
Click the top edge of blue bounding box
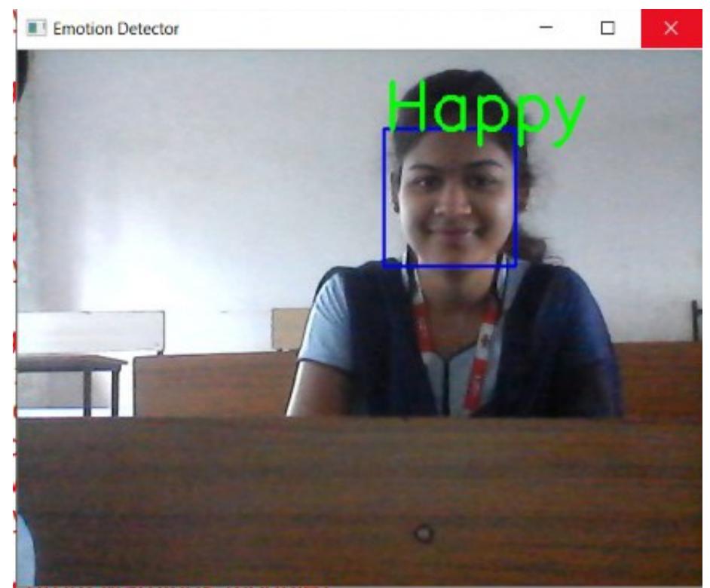coord(450,129)
